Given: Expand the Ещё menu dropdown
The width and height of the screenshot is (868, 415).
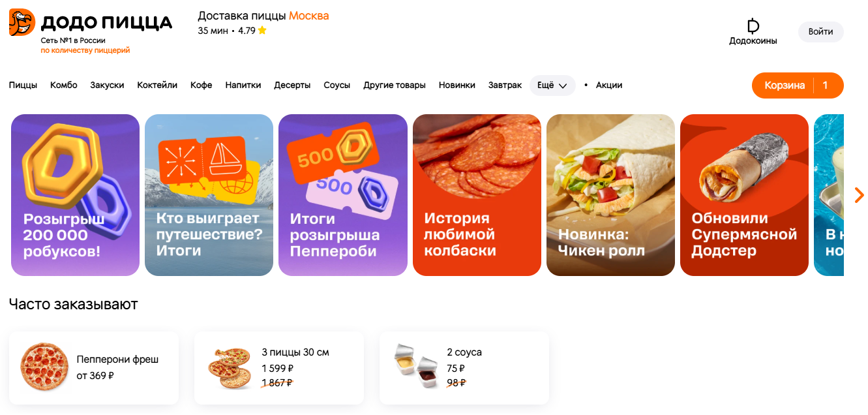Looking at the screenshot, I should tap(552, 85).
